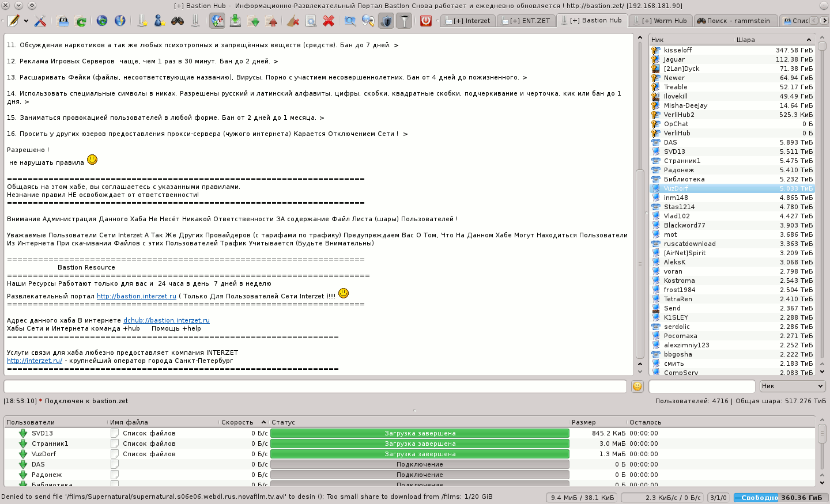Open favorite users icon with star
This screenshot has width=830, height=504.
coord(159,21)
